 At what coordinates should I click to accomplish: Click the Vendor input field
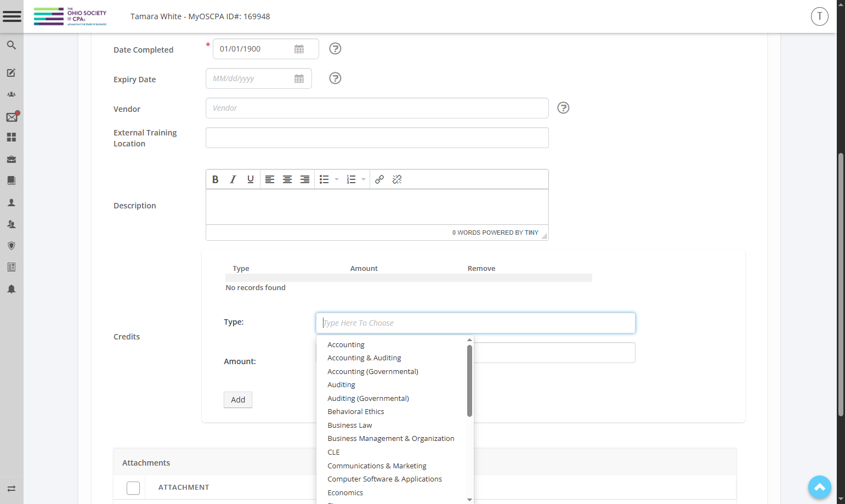coord(377,108)
